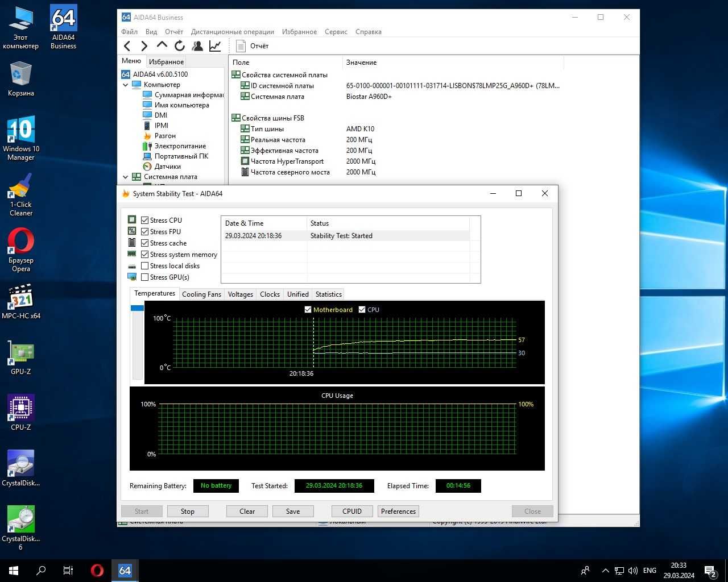The width and height of the screenshot is (728, 582).
Task: Click the taskbar clock showing 20:33
Action: 679,571
